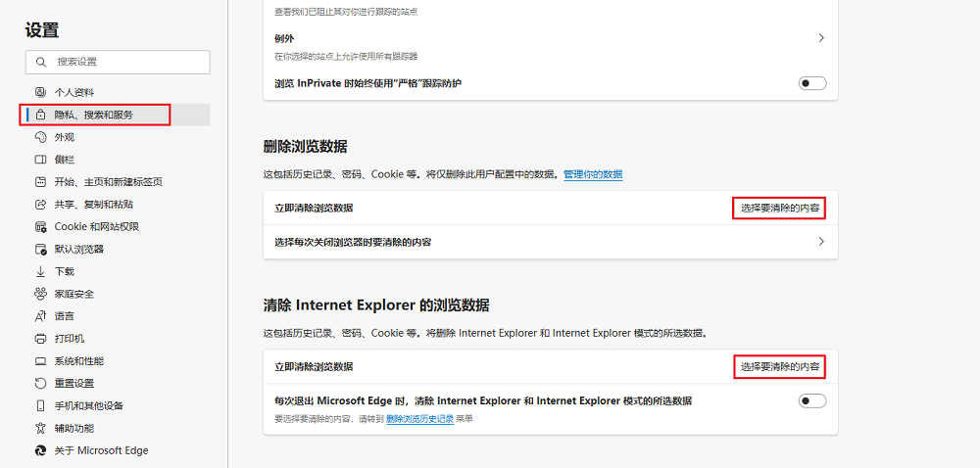Click the 共享、复制和粘贴 share icon

pyautogui.click(x=40, y=204)
